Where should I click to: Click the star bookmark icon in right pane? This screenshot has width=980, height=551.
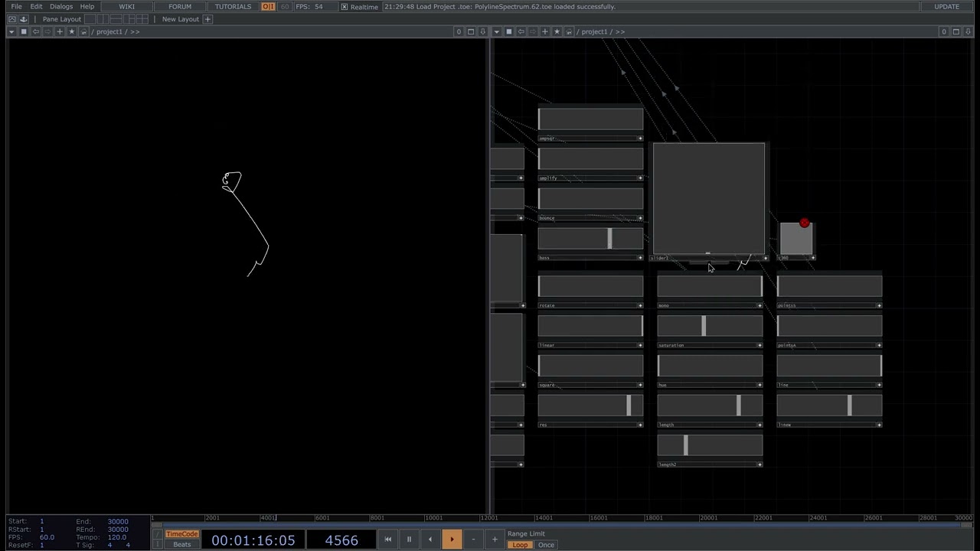557,31
